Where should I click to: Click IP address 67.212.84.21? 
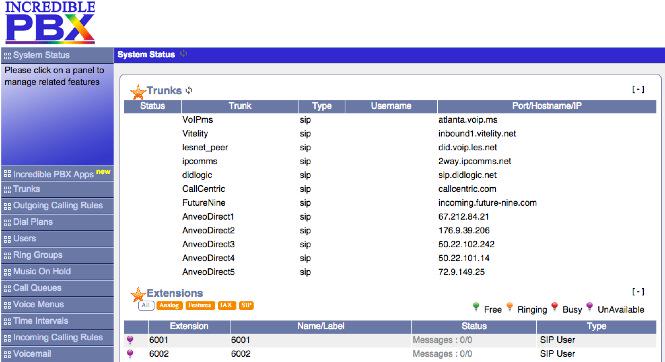point(464,217)
